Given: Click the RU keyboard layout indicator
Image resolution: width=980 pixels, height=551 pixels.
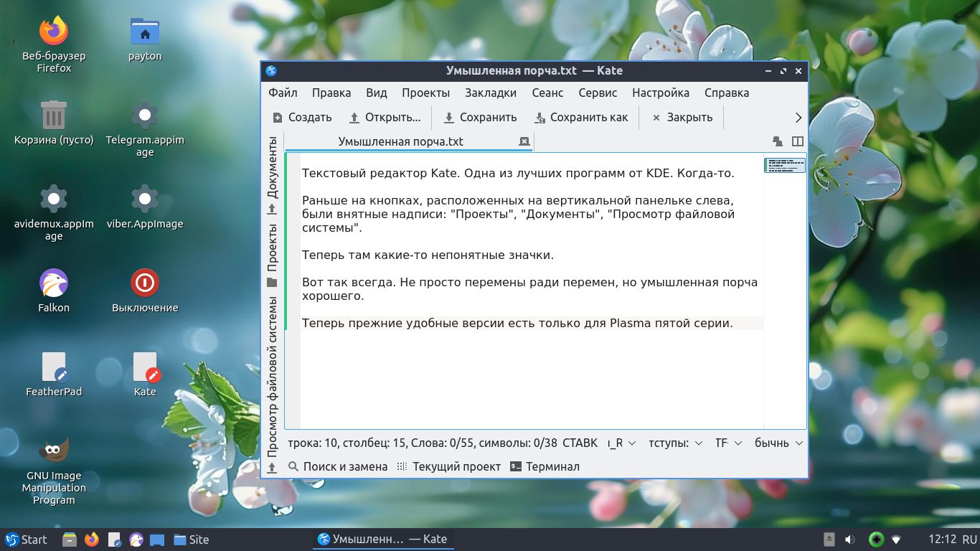Looking at the screenshot, I should click(x=970, y=540).
